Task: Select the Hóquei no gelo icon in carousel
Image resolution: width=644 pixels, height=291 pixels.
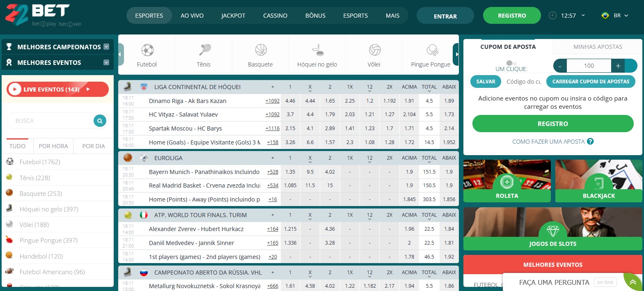Action: pyautogui.click(x=318, y=50)
